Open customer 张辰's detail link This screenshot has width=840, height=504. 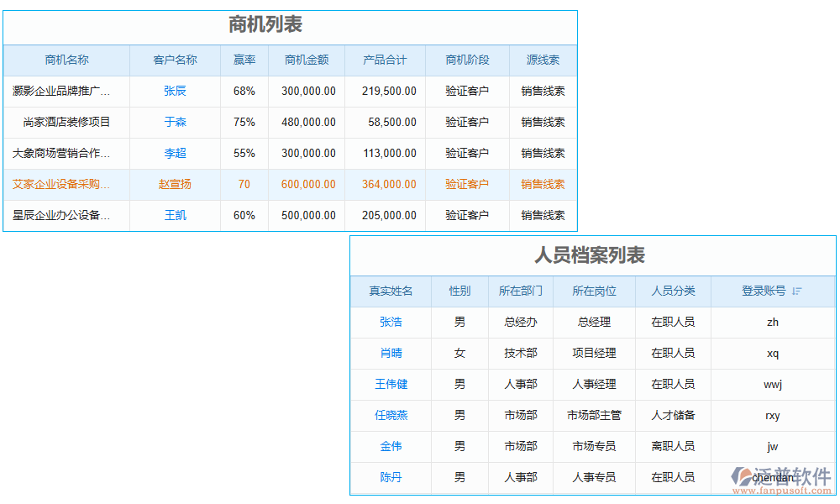[x=174, y=91]
